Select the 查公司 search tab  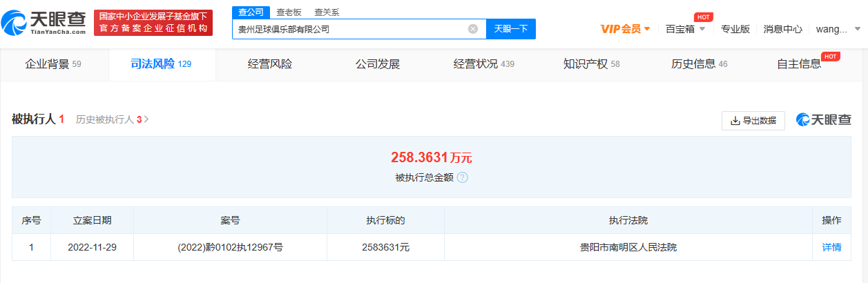[x=250, y=12]
